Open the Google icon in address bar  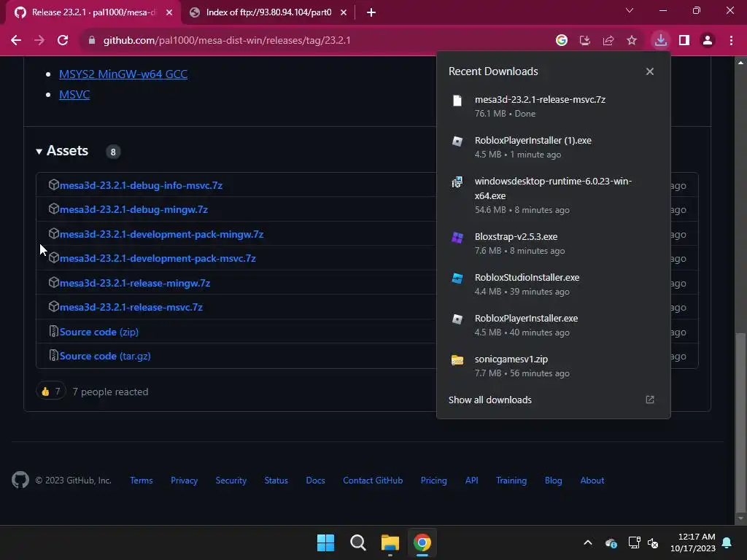[562, 41]
